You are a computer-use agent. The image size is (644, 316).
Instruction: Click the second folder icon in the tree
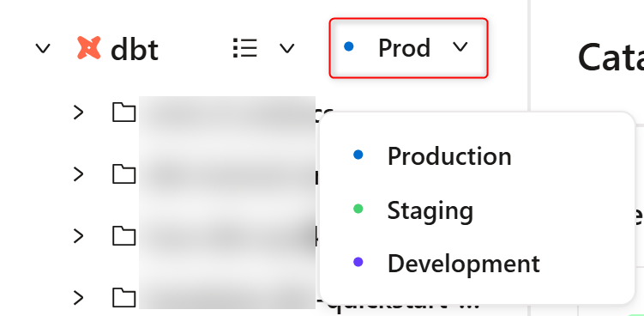(124, 174)
